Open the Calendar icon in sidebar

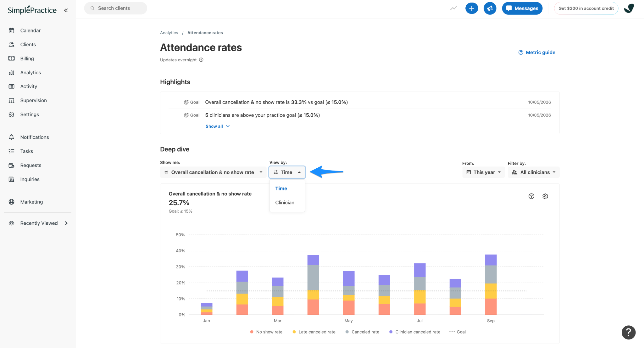[12, 31]
